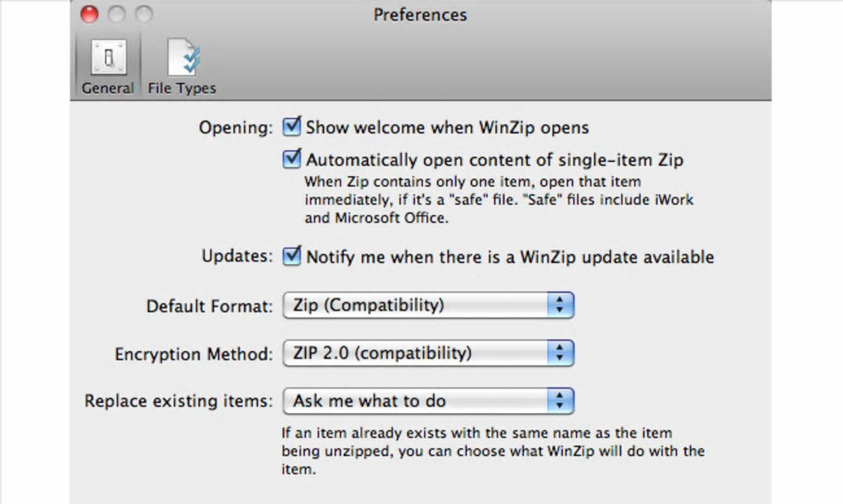This screenshot has height=504, width=843.
Task: Switch to the File Types tab label
Action: click(x=182, y=88)
